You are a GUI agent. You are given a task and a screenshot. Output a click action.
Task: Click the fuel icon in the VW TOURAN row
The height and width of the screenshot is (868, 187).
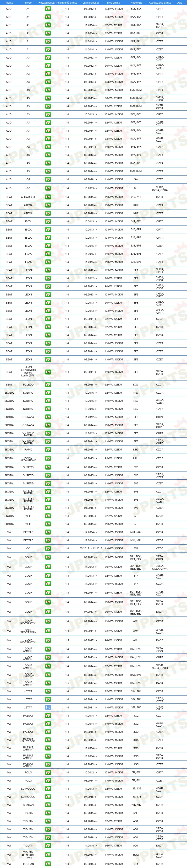(48, 864)
